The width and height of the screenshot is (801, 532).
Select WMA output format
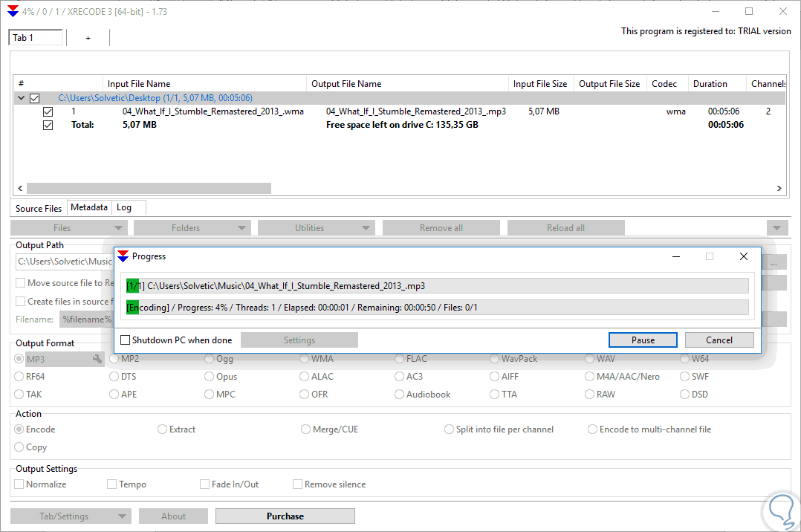click(304, 359)
